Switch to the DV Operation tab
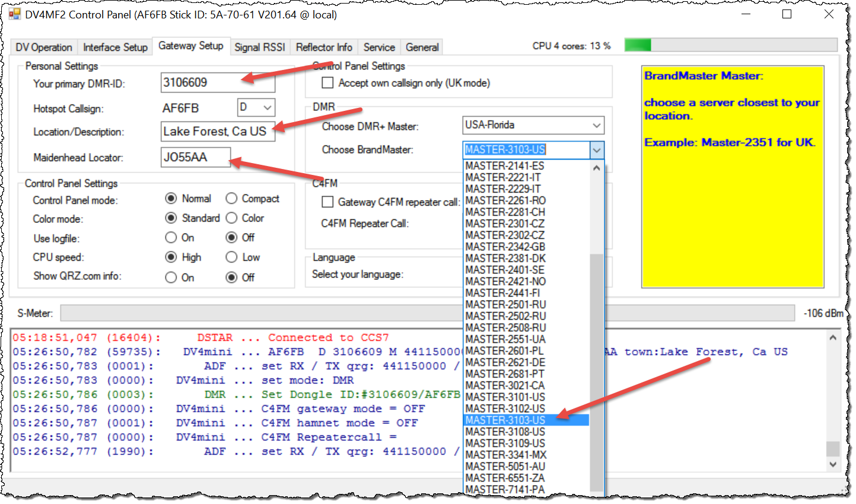The width and height of the screenshot is (856, 504). 44,47
